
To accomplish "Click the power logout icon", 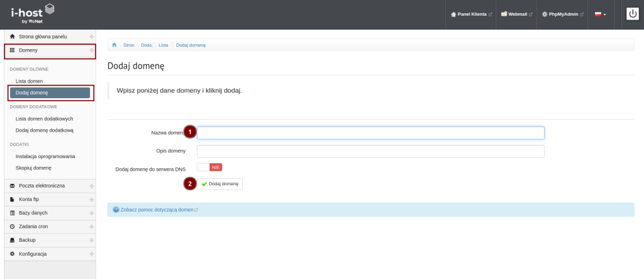I will click(x=633, y=14).
